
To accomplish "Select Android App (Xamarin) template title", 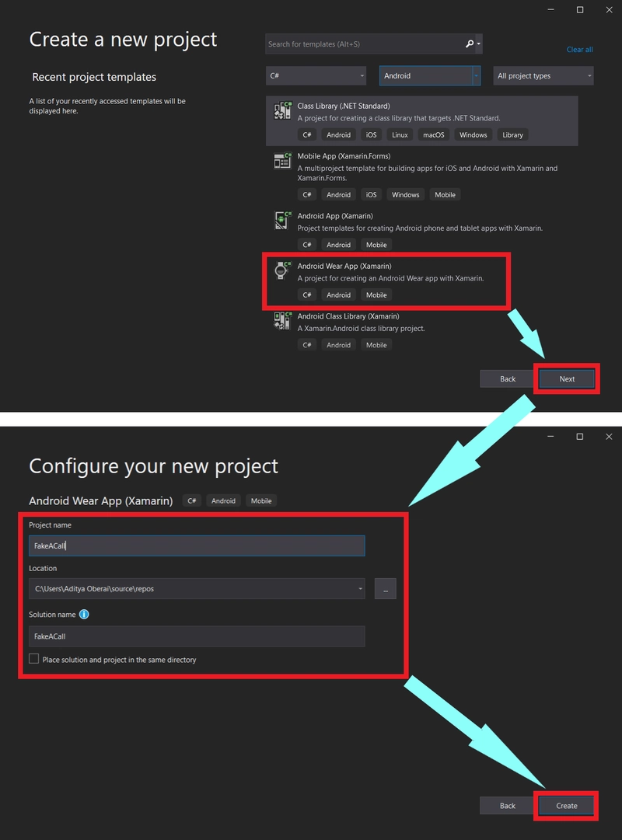I will [x=335, y=216].
